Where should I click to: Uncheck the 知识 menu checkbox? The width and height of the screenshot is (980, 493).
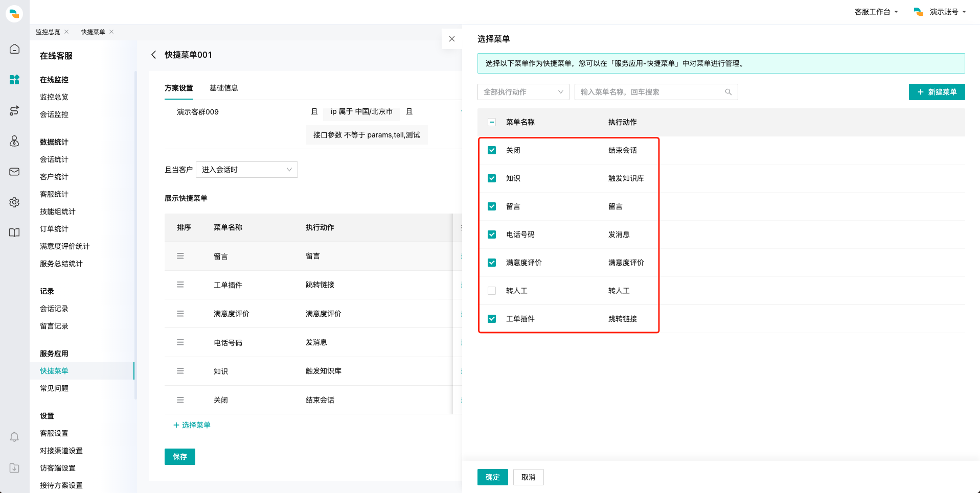point(492,178)
